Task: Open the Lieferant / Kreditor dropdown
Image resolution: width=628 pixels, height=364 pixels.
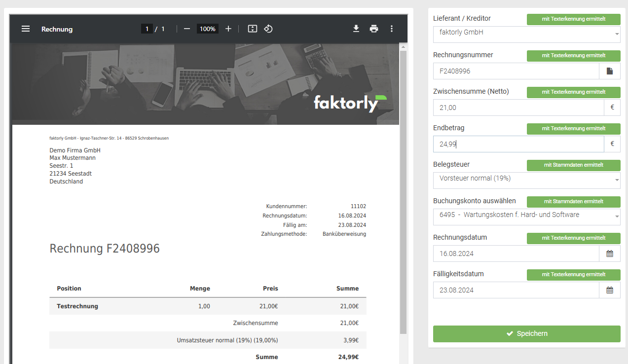Action: (x=527, y=35)
